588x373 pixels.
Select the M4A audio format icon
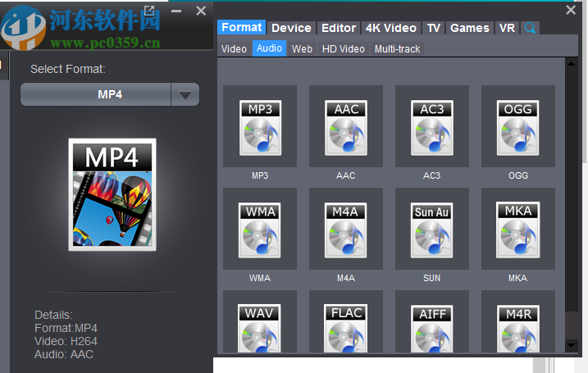click(346, 229)
